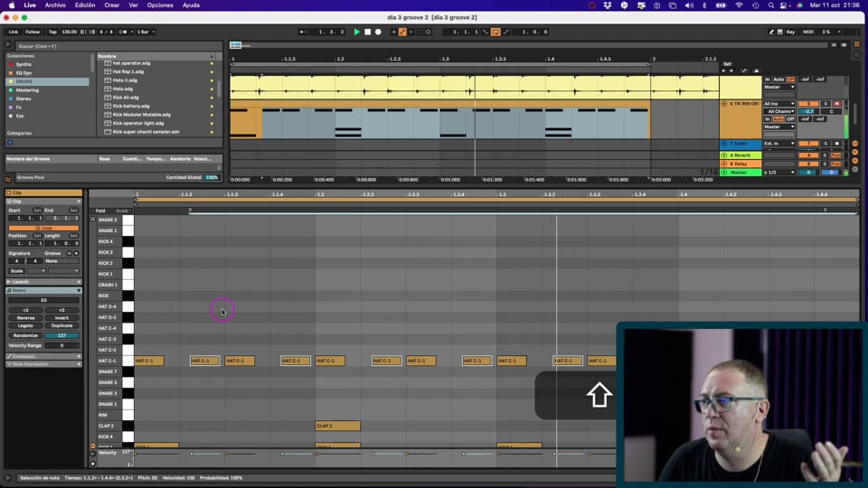The height and width of the screenshot is (488, 868).
Task: Open the Ext. In input dropdown
Action: click(x=779, y=144)
